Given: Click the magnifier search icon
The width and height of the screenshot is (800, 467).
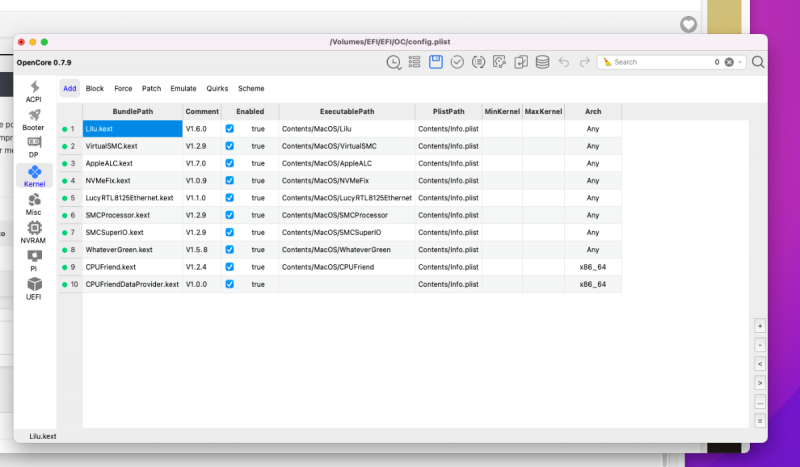Looking at the screenshot, I should click(x=758, y=62).
